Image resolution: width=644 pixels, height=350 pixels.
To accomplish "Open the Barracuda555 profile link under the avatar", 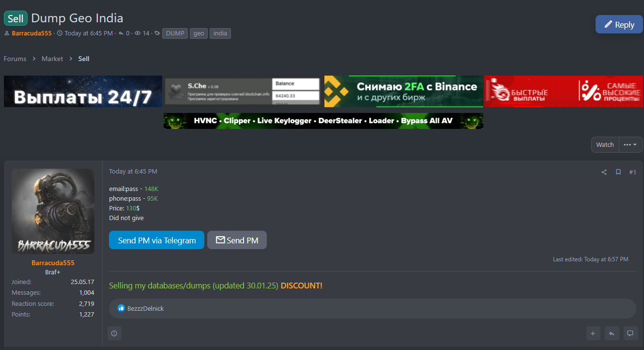I will [53, 263].
